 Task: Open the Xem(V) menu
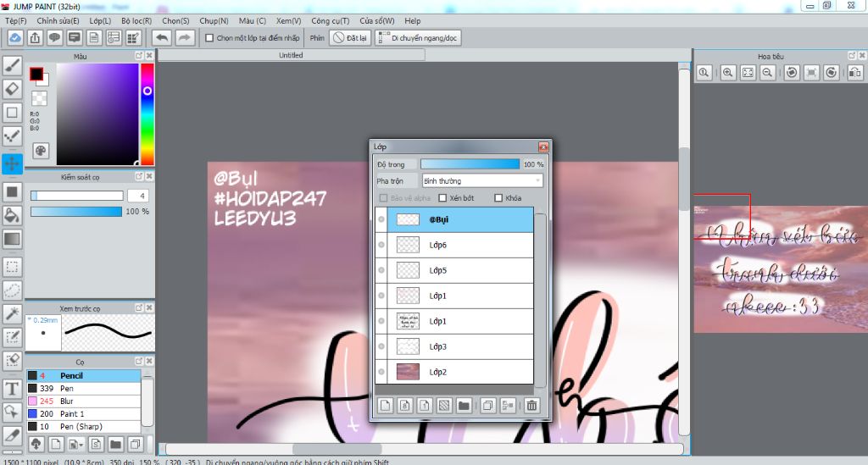(288, 21)
